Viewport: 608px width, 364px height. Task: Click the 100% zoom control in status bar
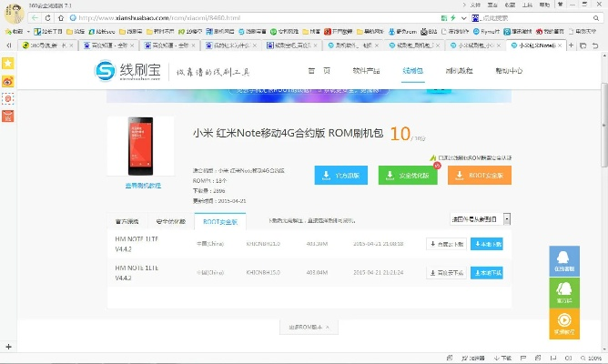coord(592,358)
